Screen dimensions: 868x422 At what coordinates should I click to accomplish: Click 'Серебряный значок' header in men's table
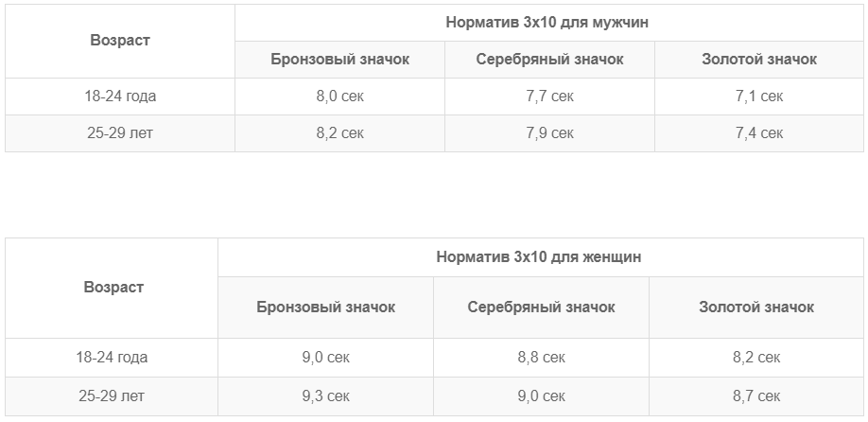pos(549,60)
